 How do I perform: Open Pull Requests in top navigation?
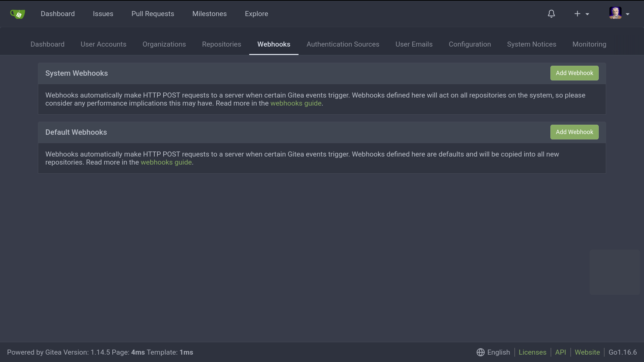(x=153, y=14)
